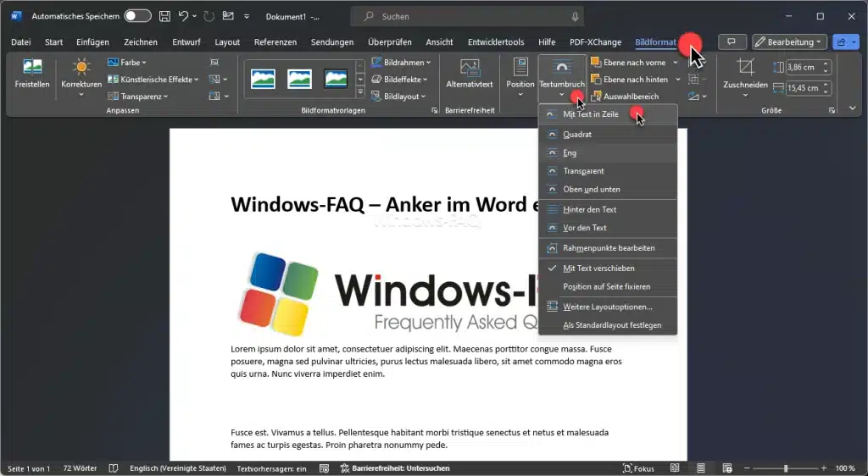Viewport: 868px width, 476px height.
Task: Expand the picture styles gallery more arrow
Action: point(360,92)
